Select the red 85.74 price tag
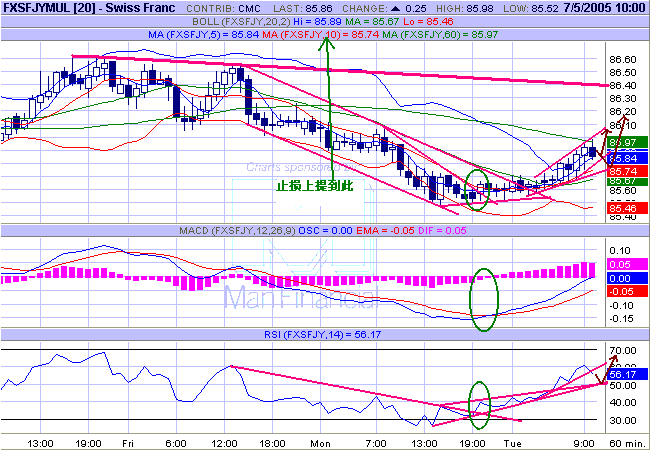 (627, 171)
